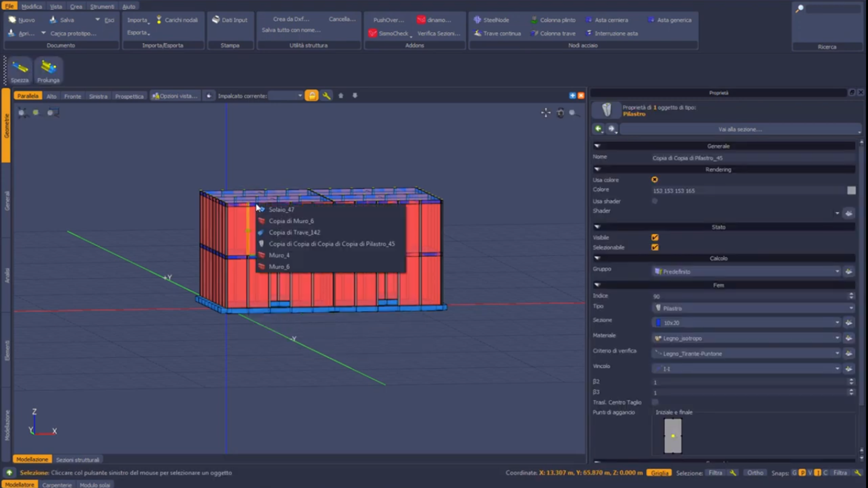Switch to the Sezioni strutturali tab

[78, 459]
